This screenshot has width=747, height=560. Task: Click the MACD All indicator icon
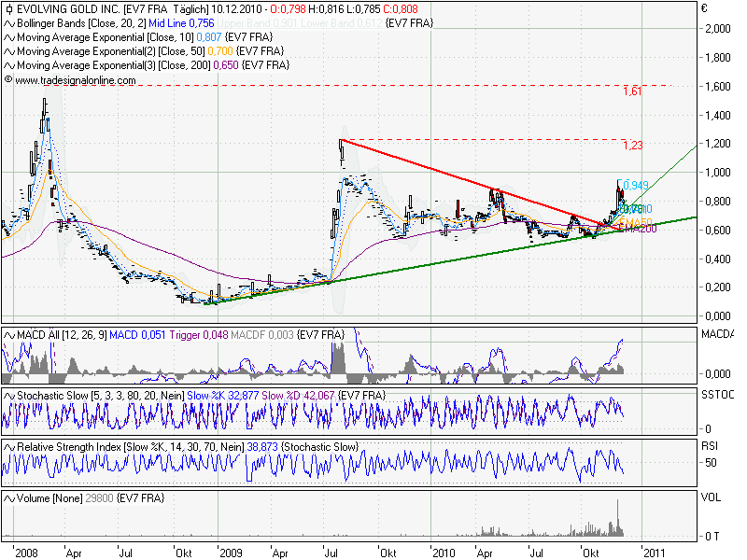[x=8, y=334]
